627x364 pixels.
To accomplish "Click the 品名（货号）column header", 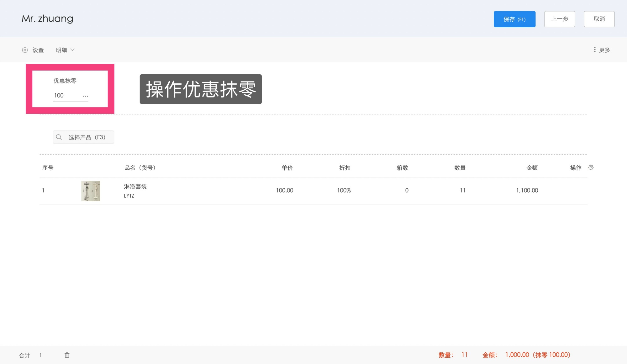I will pos(140,167).
